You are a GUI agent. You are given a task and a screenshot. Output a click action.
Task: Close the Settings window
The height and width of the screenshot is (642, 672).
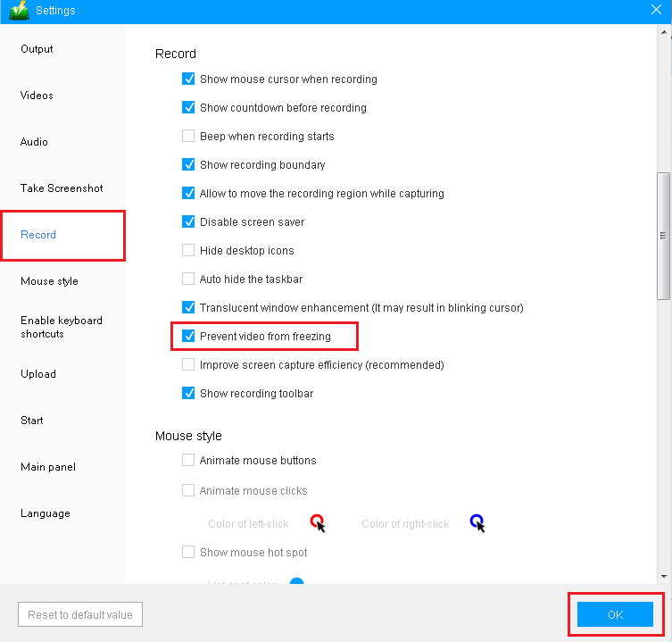tap(656, 10)
